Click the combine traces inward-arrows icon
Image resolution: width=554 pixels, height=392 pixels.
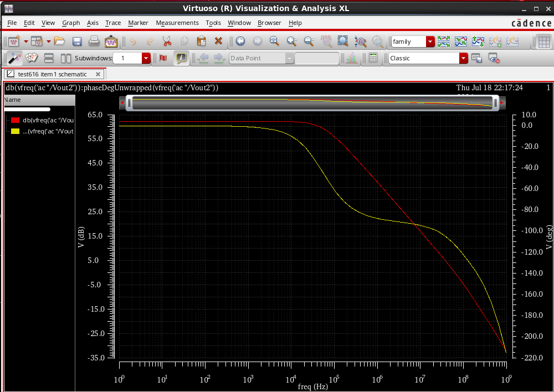(461, 42)
